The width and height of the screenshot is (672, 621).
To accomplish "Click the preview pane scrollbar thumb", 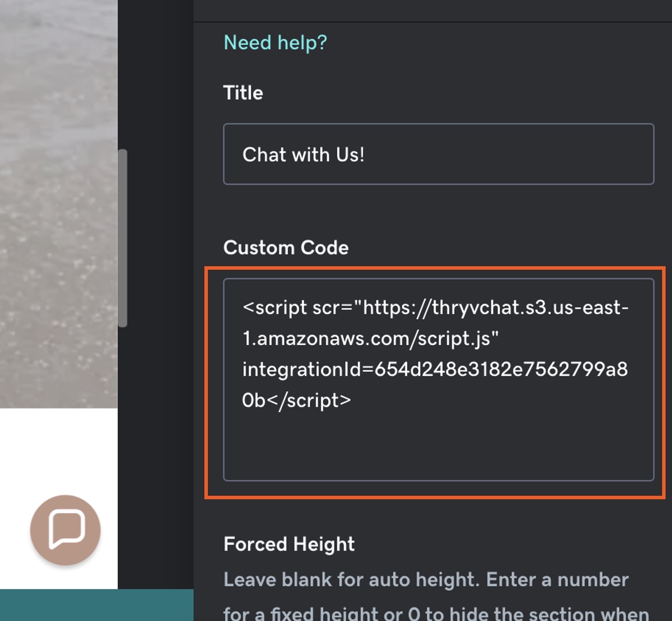I will pos(122,238).
